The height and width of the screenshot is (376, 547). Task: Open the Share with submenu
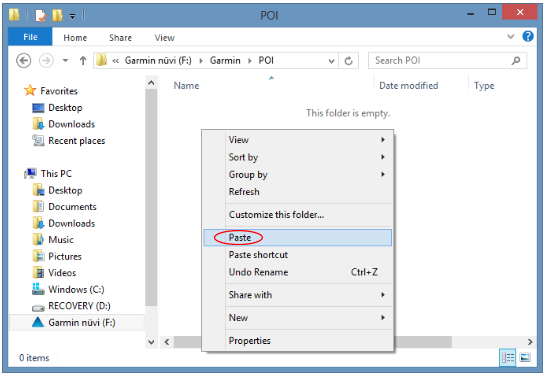click(298, 295)
